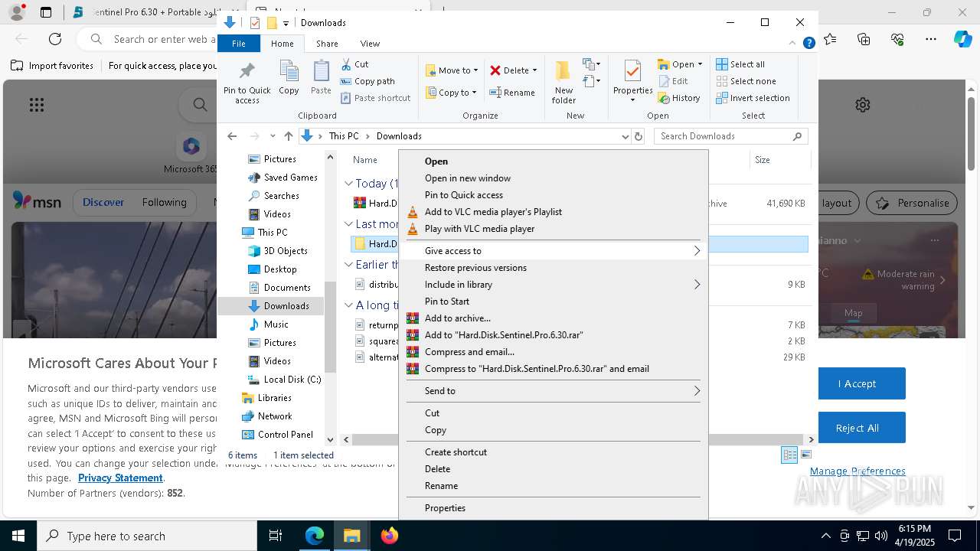
Task: Collapse the Today file group
Action: tap(348, 184)
